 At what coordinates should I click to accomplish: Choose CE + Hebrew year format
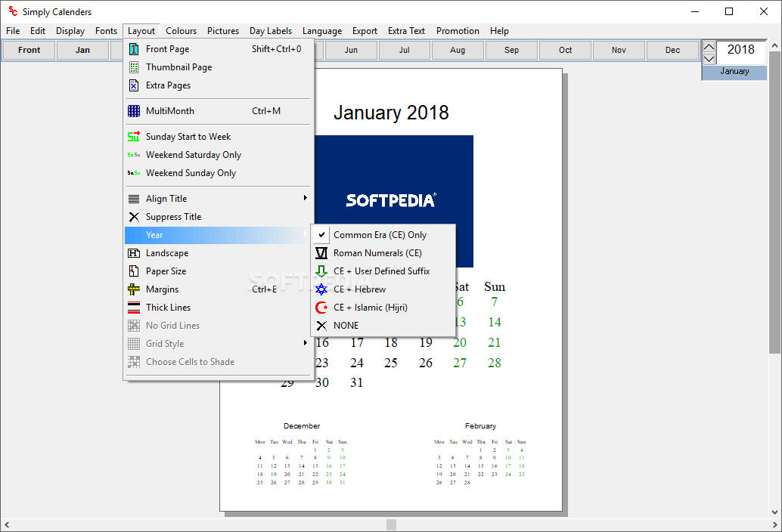coord(383,289)
